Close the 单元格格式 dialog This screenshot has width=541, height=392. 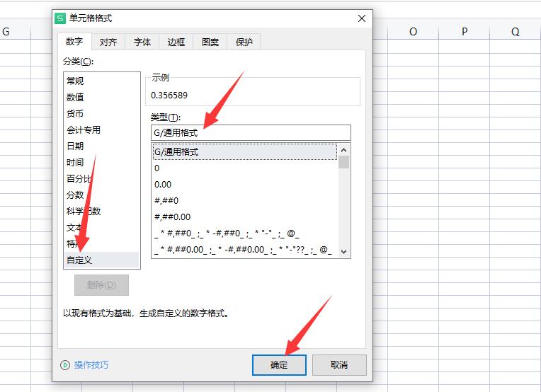(362, 18)
